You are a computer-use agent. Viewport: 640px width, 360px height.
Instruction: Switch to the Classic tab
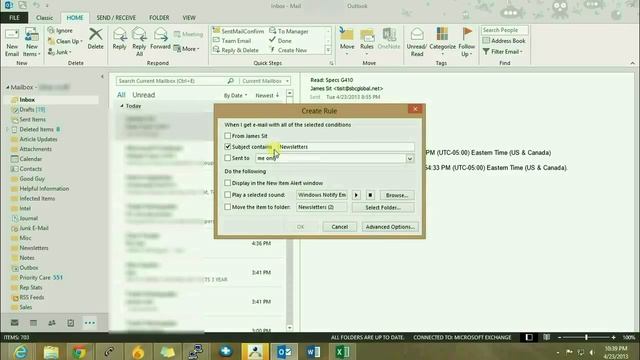44,18
